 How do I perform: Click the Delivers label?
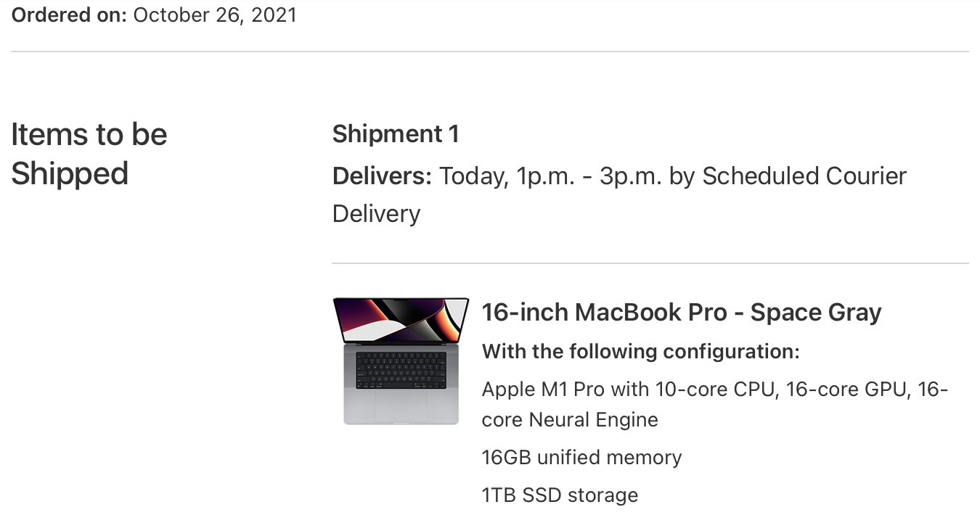(383, 176)
